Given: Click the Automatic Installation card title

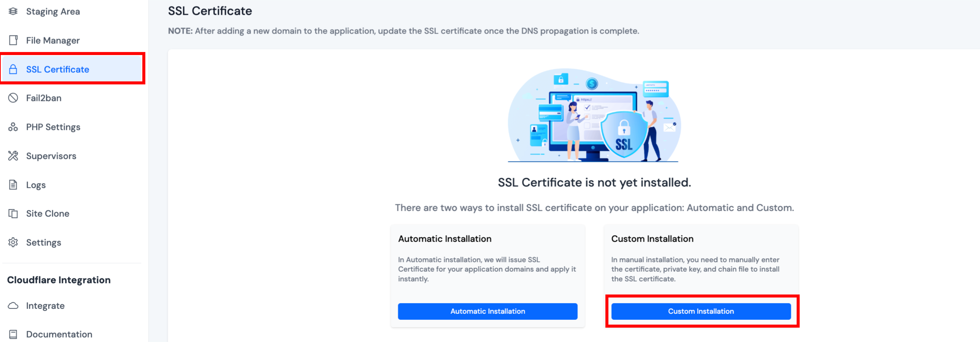Looking at the screenshot, I should click(444, 239).
